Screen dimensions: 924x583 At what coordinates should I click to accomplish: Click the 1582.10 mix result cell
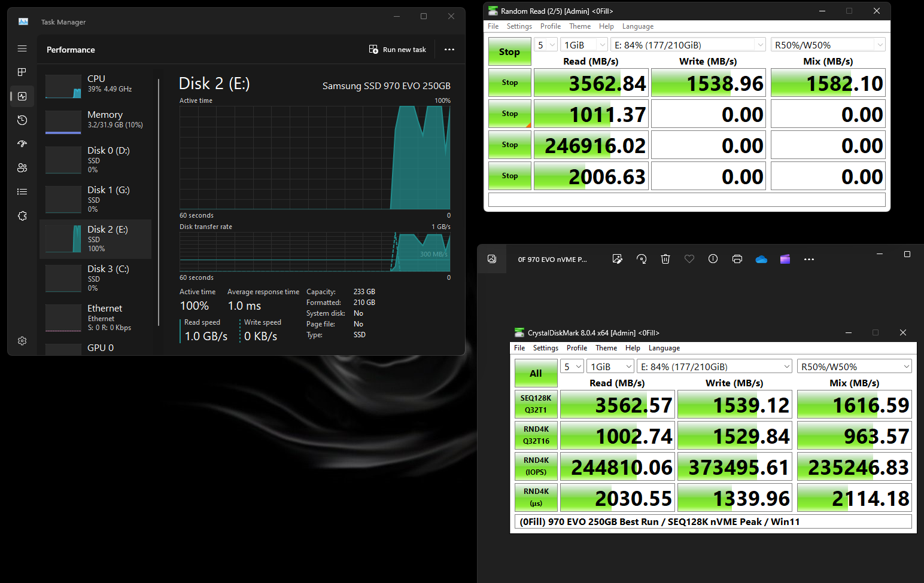[828, 83]
